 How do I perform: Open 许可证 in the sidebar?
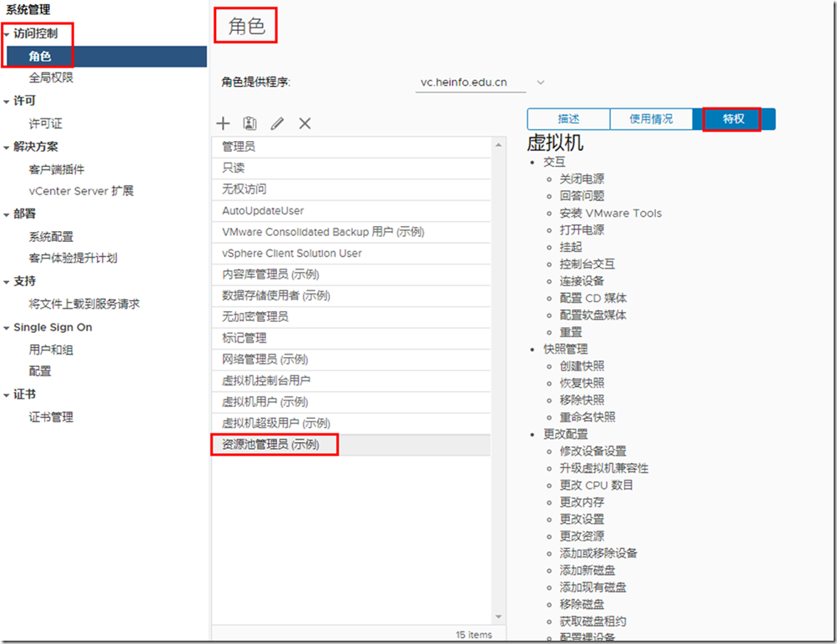[45, 123]
